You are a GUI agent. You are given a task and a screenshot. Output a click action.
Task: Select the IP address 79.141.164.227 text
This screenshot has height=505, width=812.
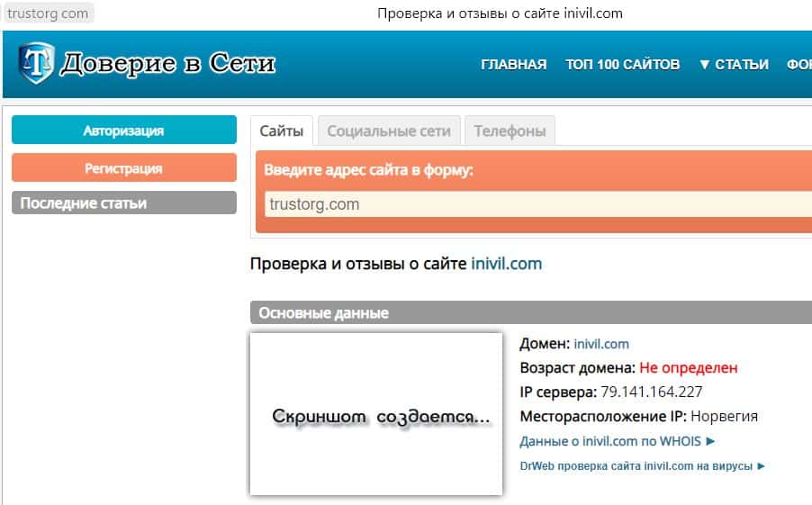(x=652, y=392)
